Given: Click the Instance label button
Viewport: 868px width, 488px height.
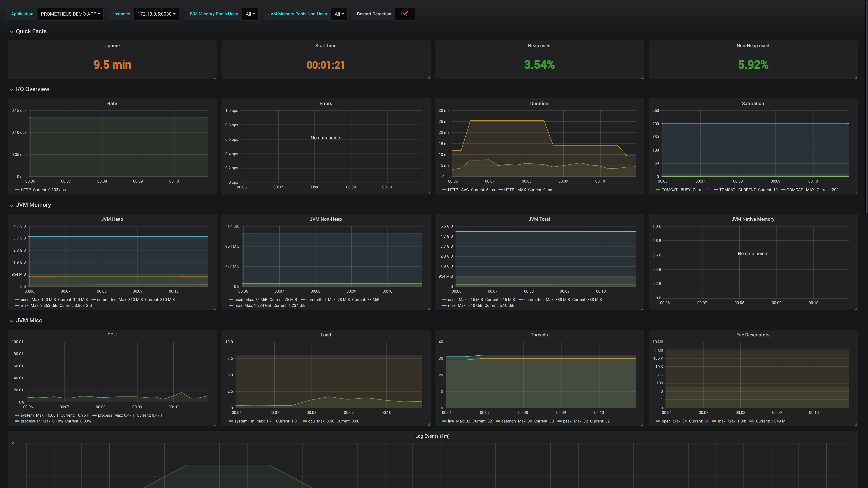Looking at the screenshot, I should pos(121,13).
